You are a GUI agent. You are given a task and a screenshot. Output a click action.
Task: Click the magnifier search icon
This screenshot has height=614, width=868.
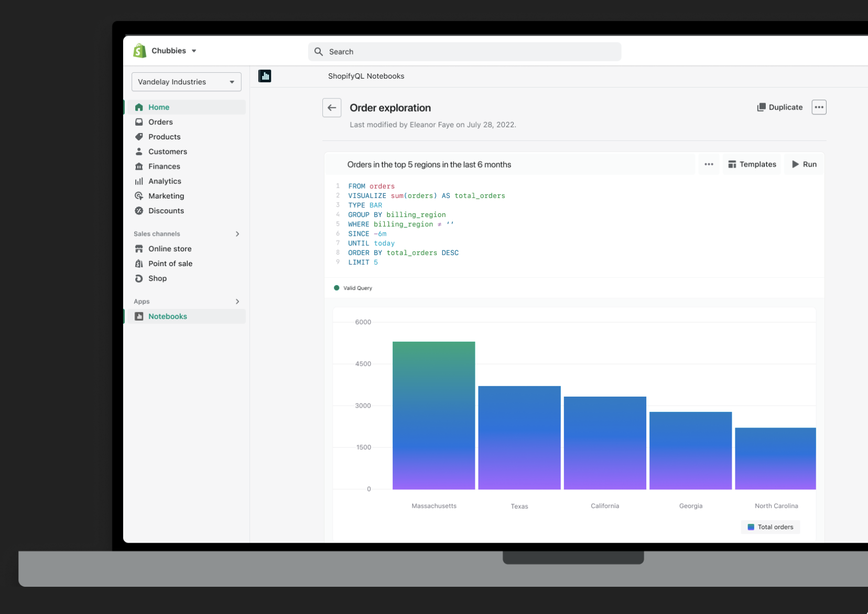[x=318, y=51]
